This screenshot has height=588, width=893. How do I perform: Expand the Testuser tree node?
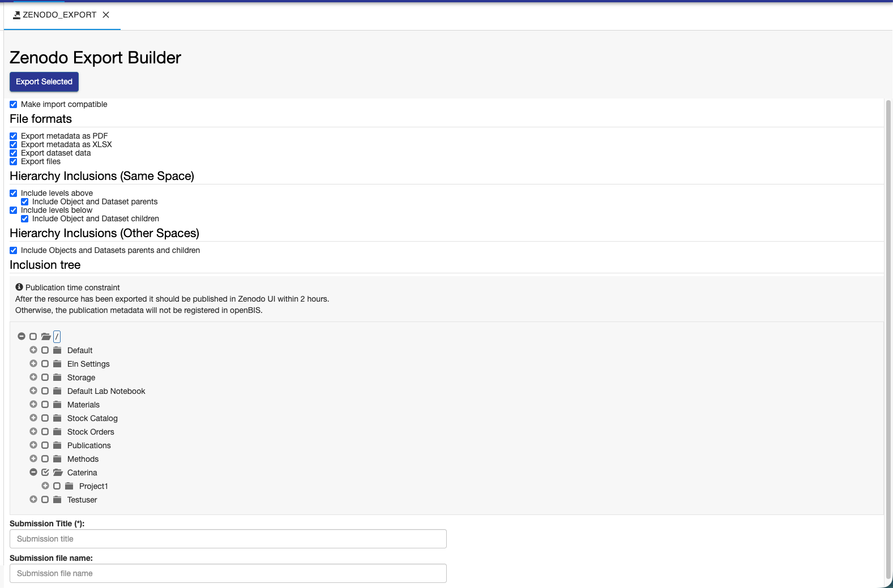pos(33,499)
